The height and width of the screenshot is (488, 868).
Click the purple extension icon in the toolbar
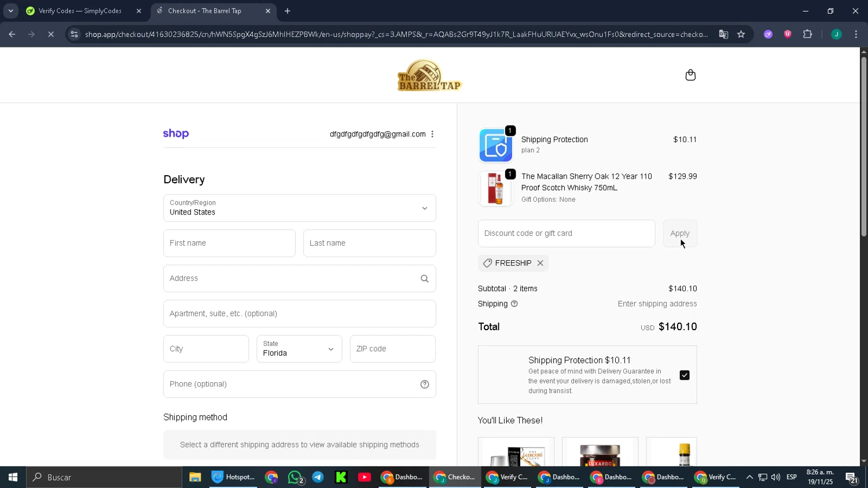(768, 34)
